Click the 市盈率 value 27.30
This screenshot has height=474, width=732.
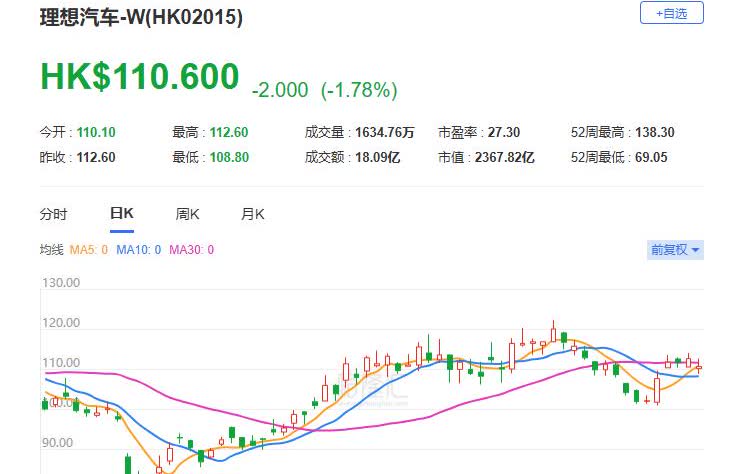(x=504, y=133)
